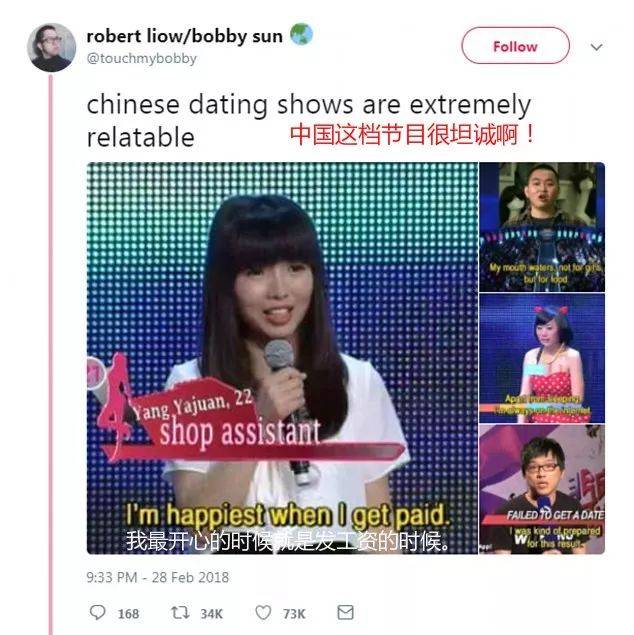Click the tweet text about chinese dating shows
The image size is (634, 635).
(308, 120)
